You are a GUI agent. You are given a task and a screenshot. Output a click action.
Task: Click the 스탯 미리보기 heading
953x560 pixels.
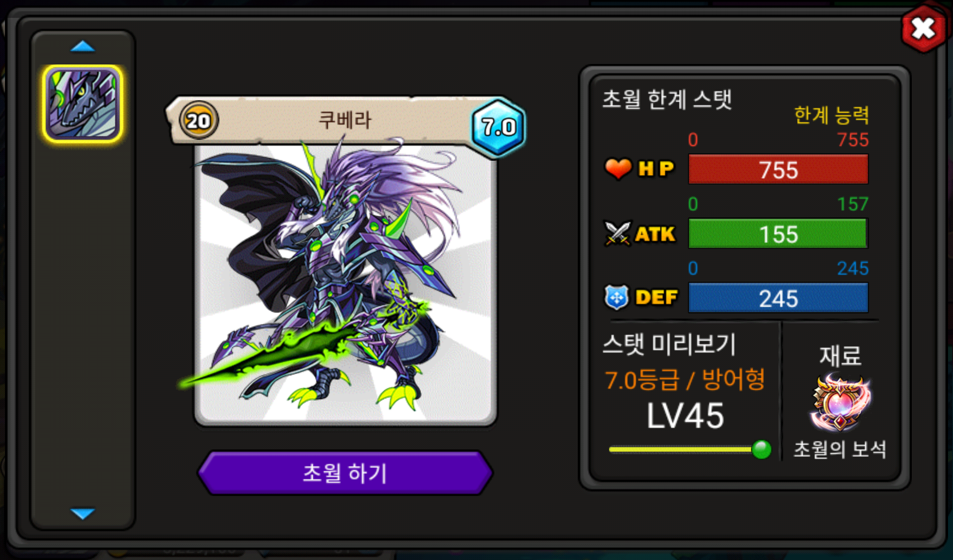(669, 344)
